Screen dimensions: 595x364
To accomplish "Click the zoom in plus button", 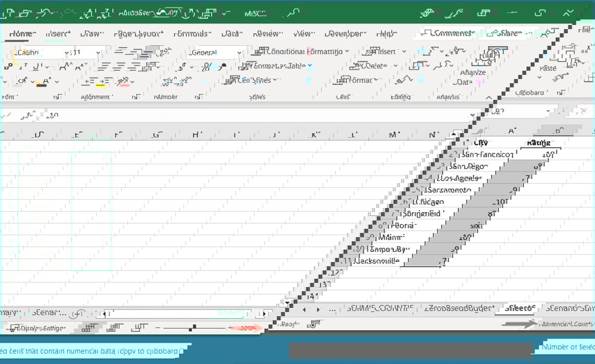I will pyautogui.click(x=230, y=328).
